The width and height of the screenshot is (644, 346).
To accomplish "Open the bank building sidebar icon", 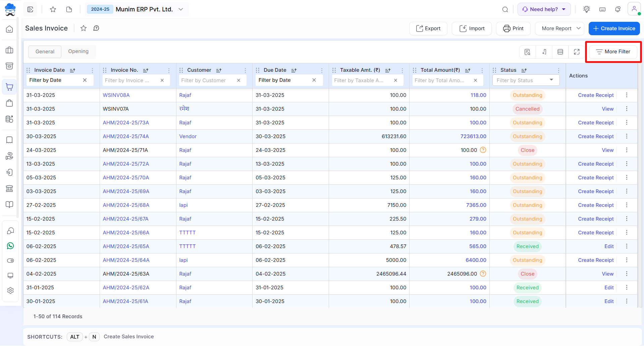I will (9, 188).
